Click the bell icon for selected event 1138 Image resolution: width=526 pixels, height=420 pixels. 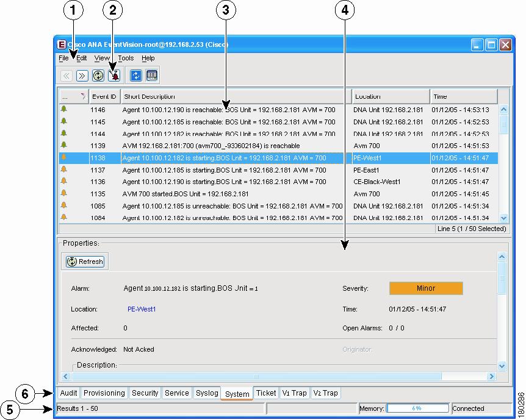pos(63,157)
